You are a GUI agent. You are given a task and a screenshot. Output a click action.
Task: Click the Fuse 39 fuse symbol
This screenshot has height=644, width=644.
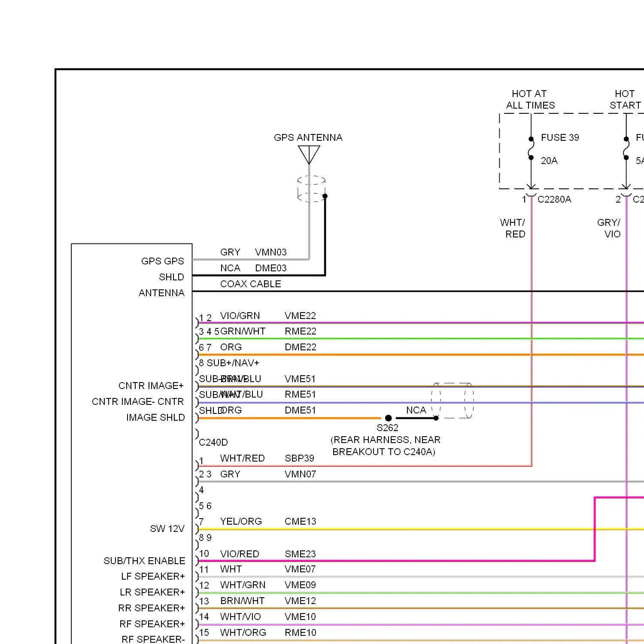pos(531,148)
